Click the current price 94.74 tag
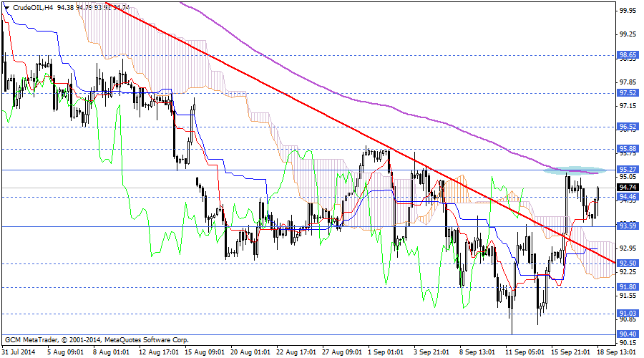The width and height of the screenshot is (644, 358). [x=628, y=188]
